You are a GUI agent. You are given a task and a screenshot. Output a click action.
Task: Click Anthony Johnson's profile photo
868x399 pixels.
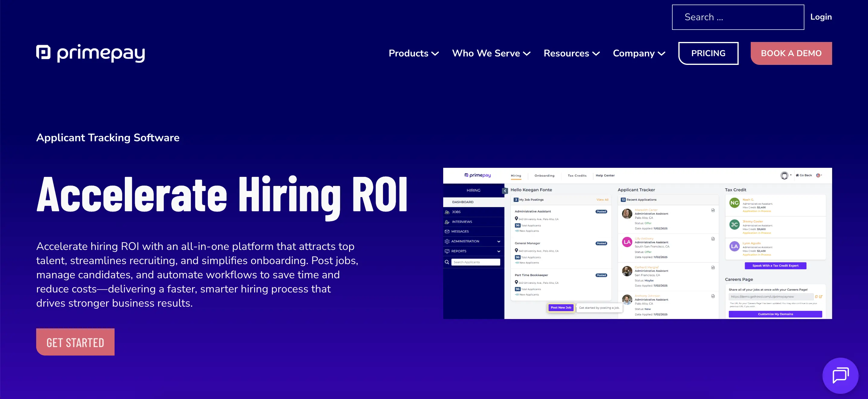pyautogui.click(x=627, y=299)
